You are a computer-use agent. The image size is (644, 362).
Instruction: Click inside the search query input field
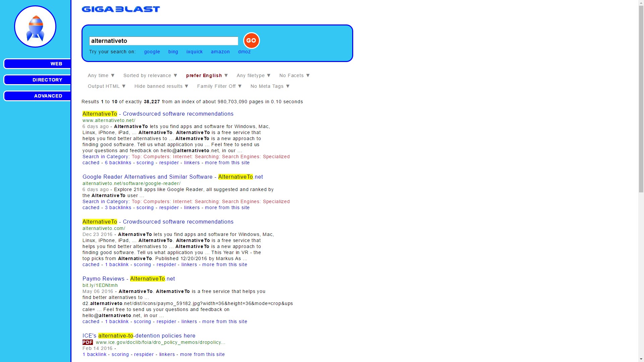coord(163,41)
